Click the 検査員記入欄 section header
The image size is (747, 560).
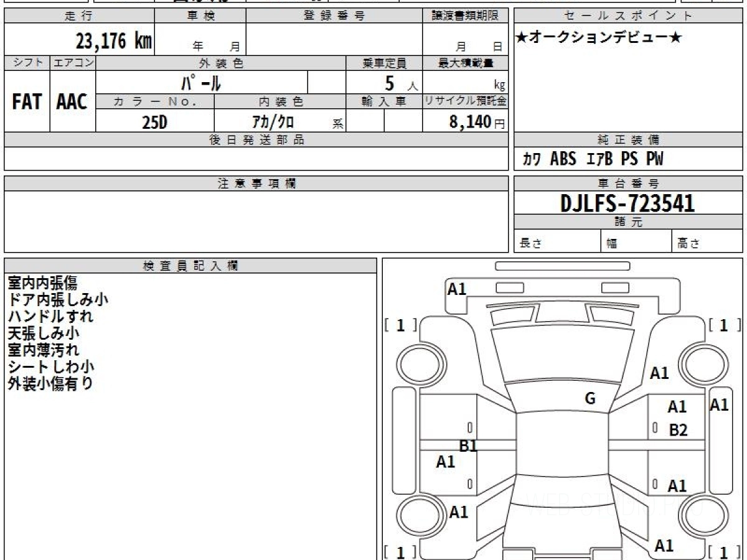(x=190, y=266)
